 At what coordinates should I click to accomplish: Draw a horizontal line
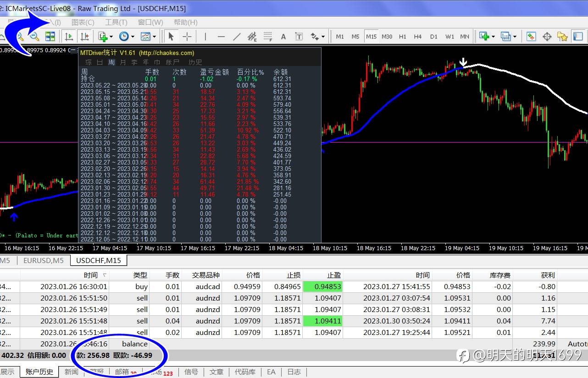pyautogui.click(x=221, y=37)
